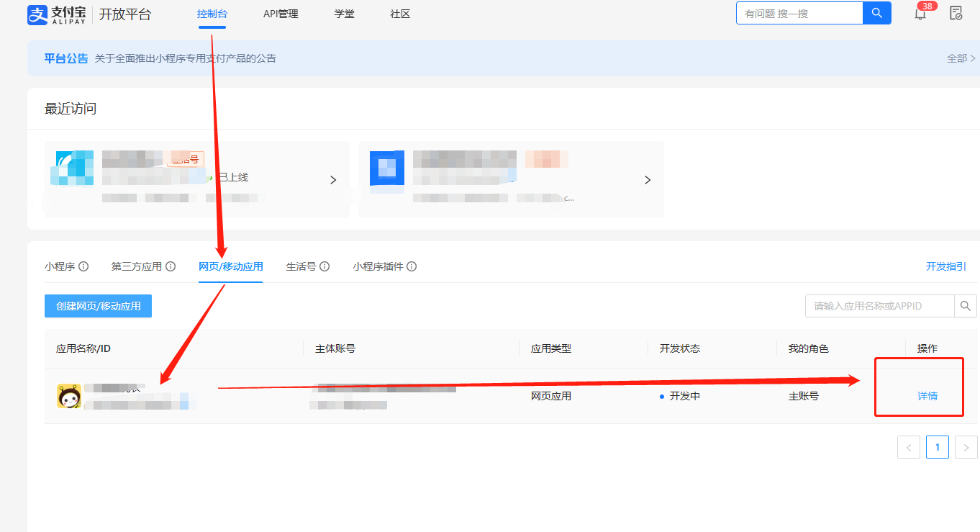Viewport: 980px width, 532px height.
Task: Open the notification bell with 38 badge
Action: tap(920, 14)
